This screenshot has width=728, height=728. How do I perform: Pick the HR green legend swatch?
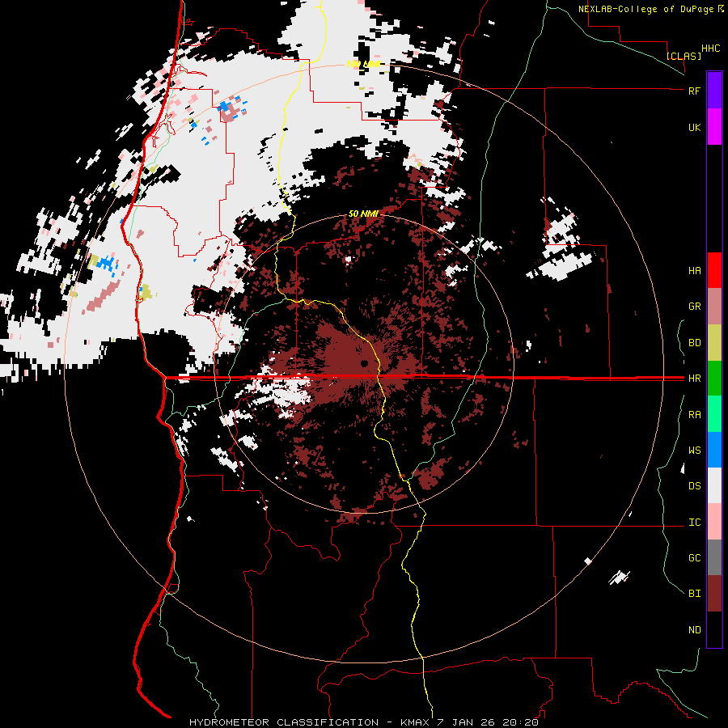714,379
